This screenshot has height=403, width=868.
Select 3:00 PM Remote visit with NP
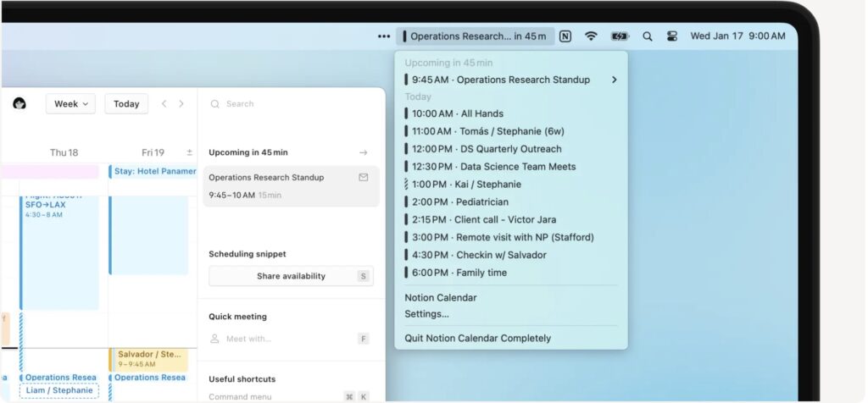click(511, 237)
